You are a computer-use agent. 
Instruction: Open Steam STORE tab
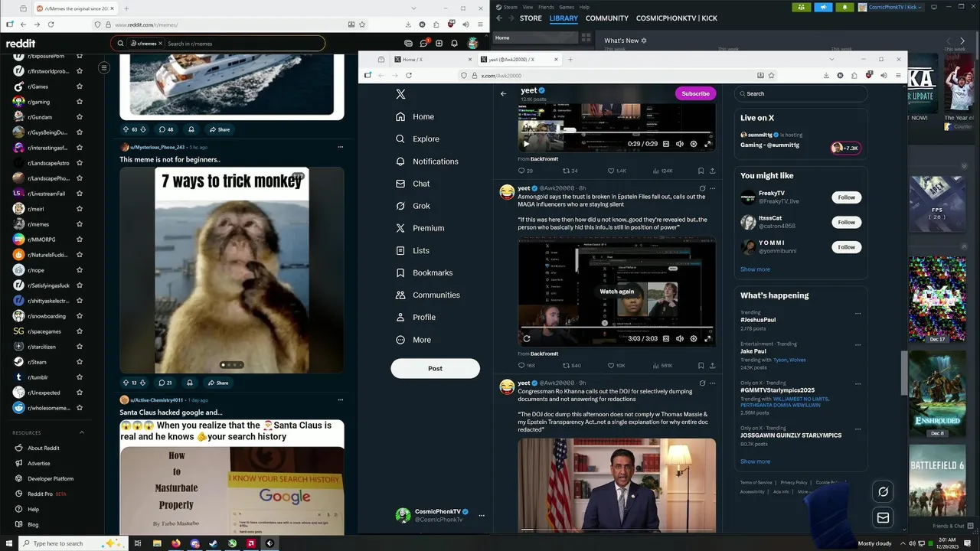coord(531,18)
